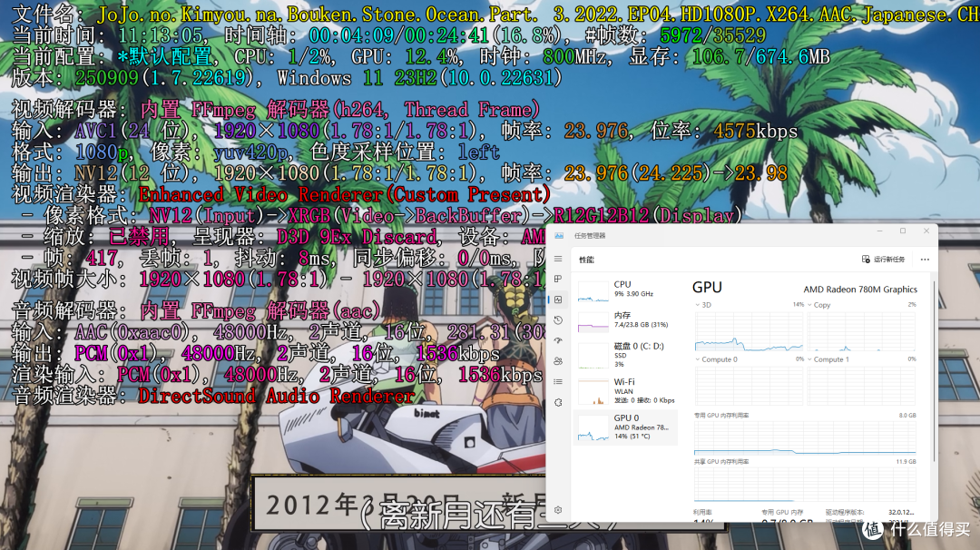This screenshot has width=980, height=550.
Task: Open Task Manager settings gear icon
Action: coord(558,510)
